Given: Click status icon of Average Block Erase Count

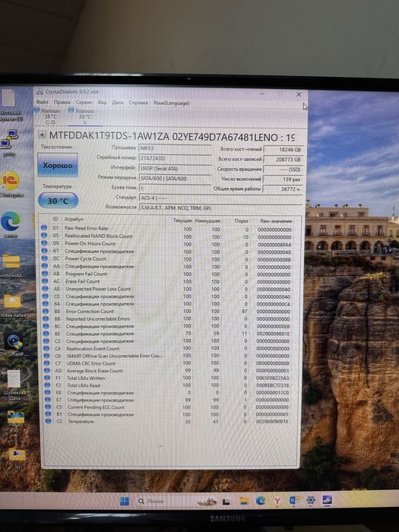Looking at the screenshot, I should tap(47, 370).
